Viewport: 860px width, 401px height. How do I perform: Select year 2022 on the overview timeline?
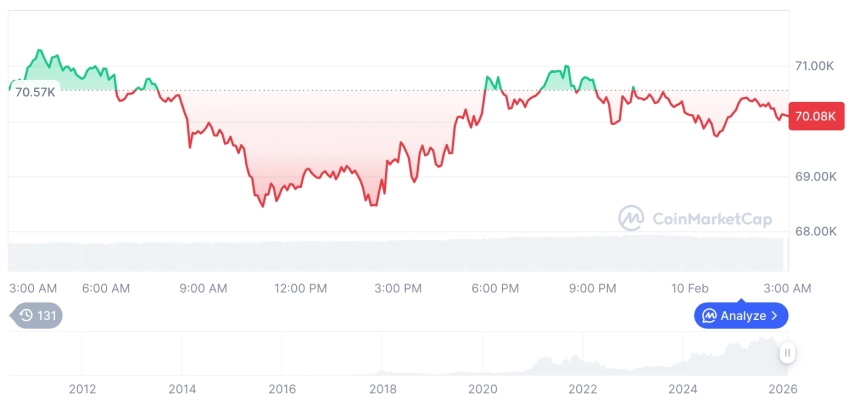point(582,389)
